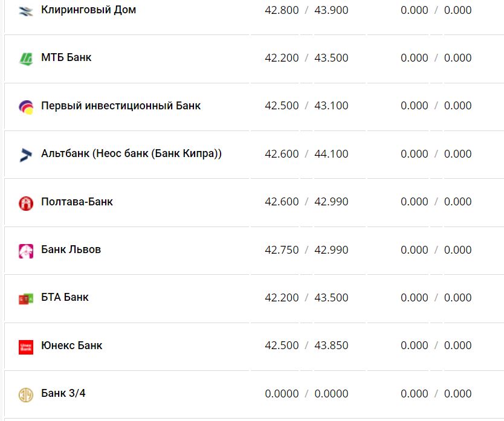Open the Банк Львов link
Screen dimensions: 504x421
click(x=71, y=249)
